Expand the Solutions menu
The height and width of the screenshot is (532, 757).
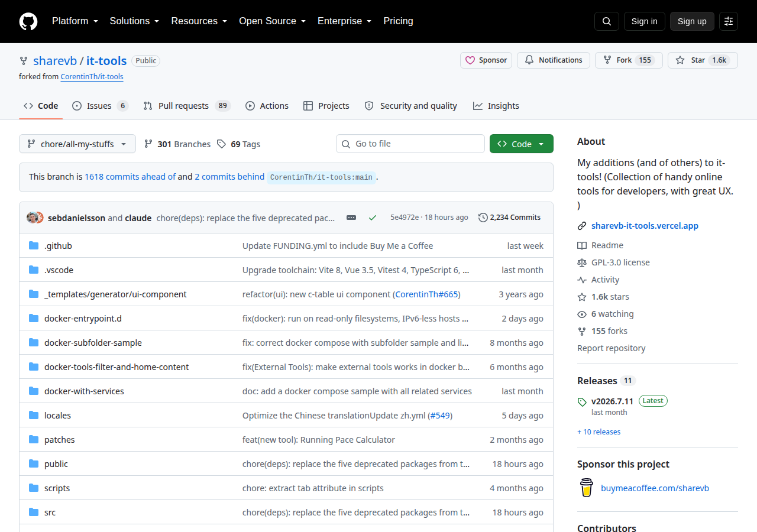135,21
